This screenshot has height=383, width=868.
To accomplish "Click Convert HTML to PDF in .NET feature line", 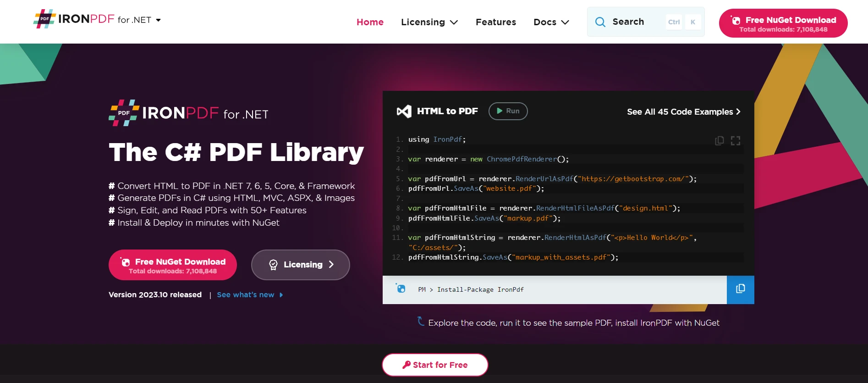I will tap(232, 186).
